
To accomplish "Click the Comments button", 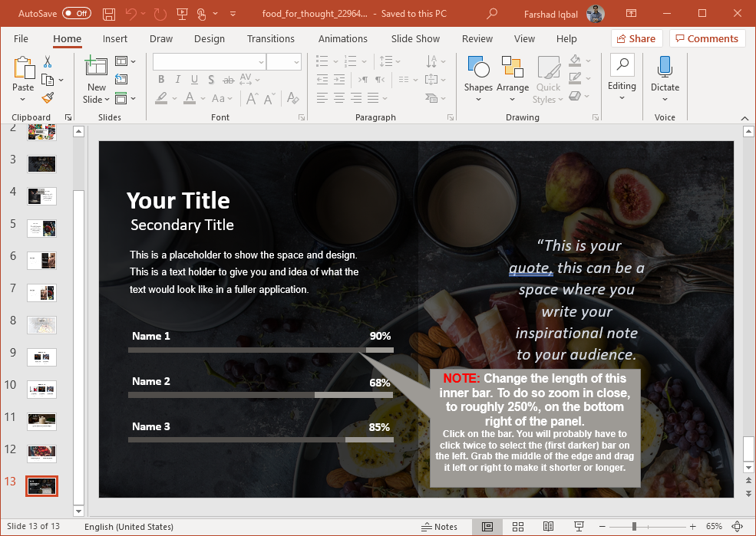I will pos(707,38).
